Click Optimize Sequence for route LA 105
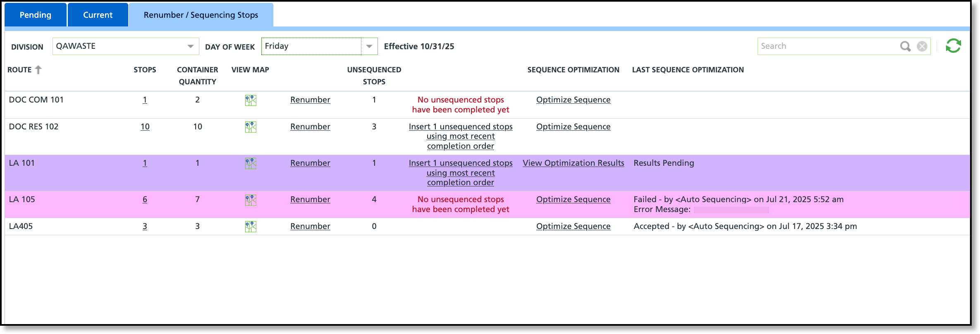 (573, 200)
